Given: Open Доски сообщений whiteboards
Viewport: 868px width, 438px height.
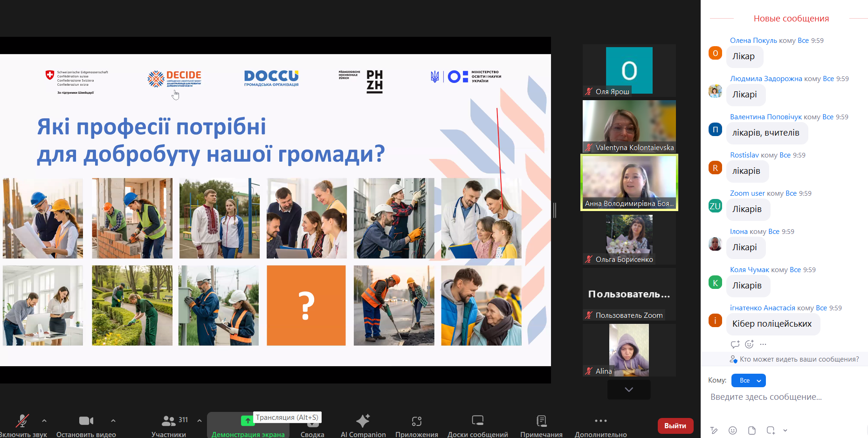Looking at the screenshot, I should (x=477, y=425).
